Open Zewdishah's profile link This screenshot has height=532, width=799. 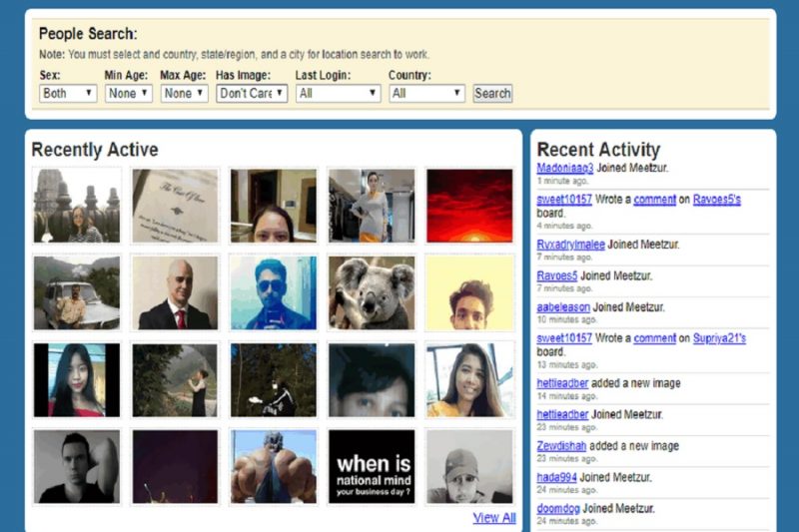click(561, 446)
